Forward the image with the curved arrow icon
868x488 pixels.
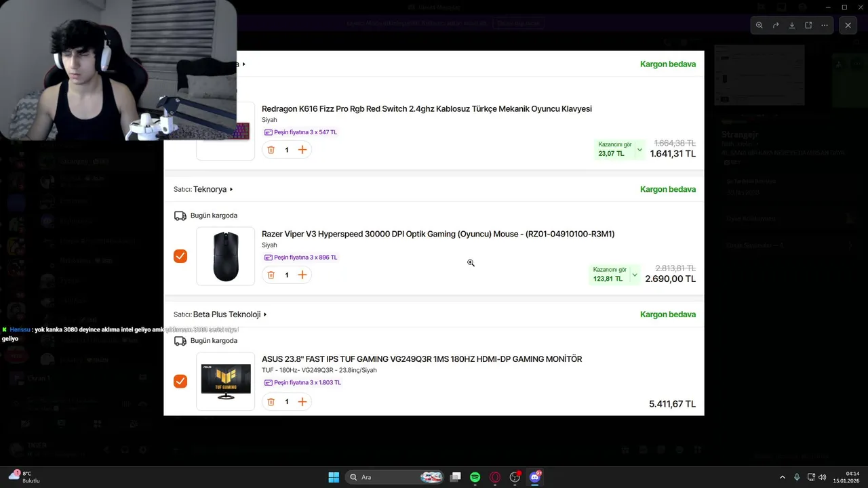(776, 25)
